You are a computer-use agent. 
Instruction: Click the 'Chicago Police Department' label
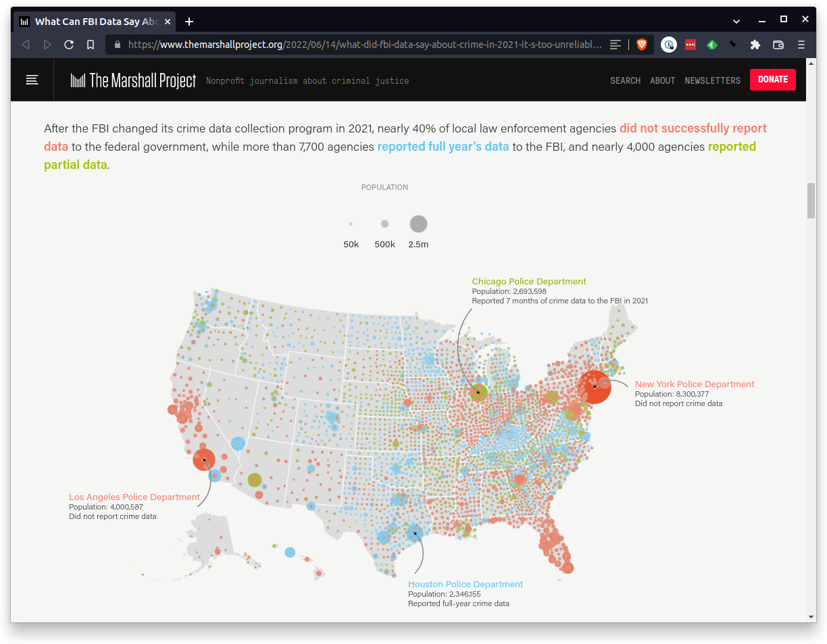529,281
